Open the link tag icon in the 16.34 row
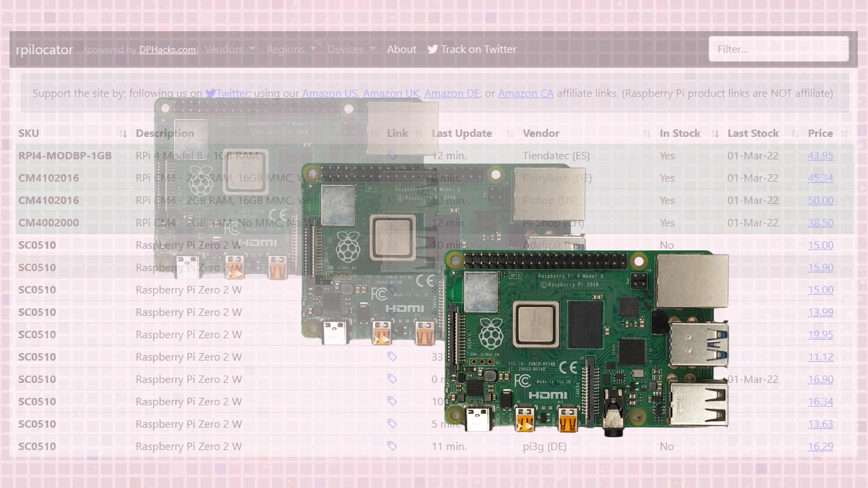The width and height of the screenshot is (868, 488). (x=392, y=401)
